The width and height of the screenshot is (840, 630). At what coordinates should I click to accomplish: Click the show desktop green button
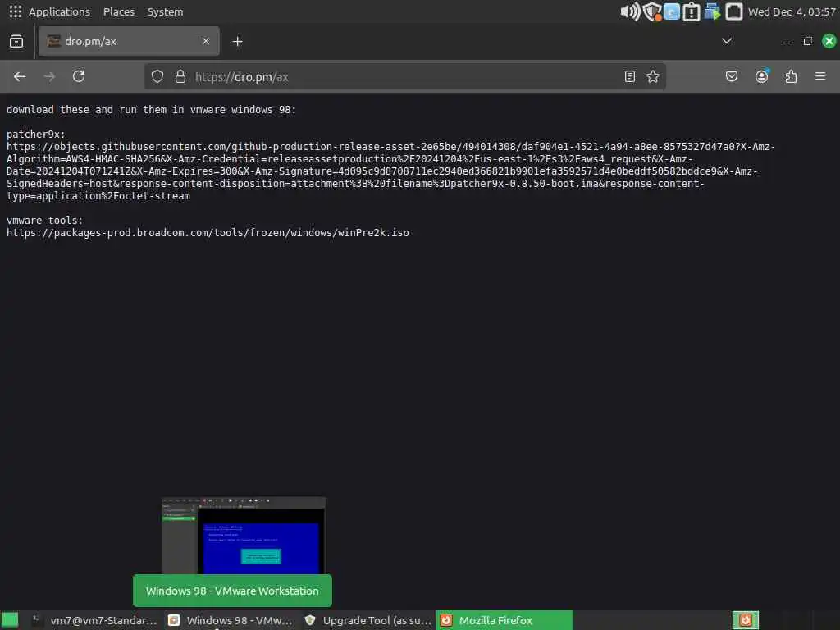point(10,620)
